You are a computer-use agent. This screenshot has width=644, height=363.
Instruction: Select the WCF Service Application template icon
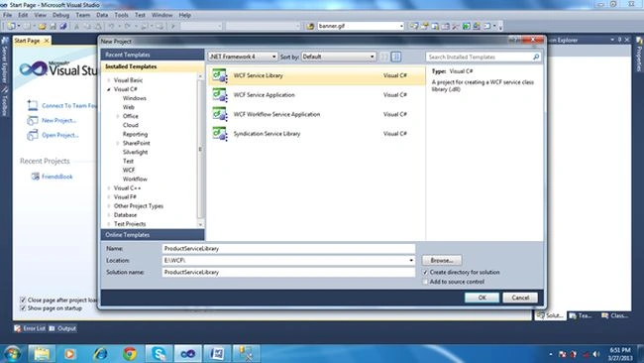220,95
